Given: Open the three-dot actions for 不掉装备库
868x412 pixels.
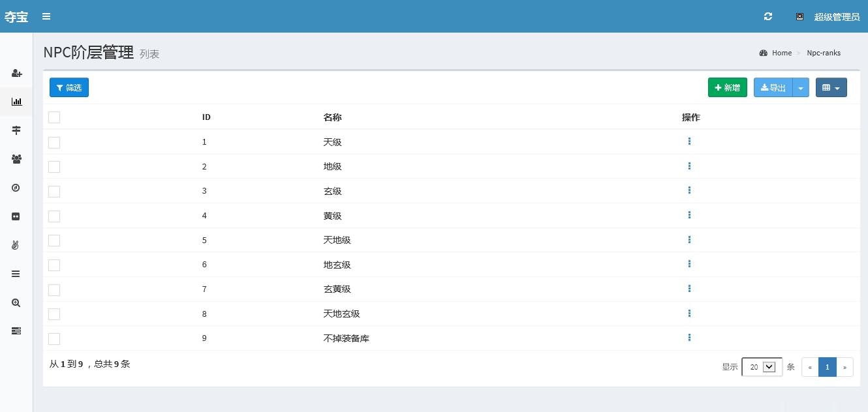Looking at the screenshot, I should (689, 338).
